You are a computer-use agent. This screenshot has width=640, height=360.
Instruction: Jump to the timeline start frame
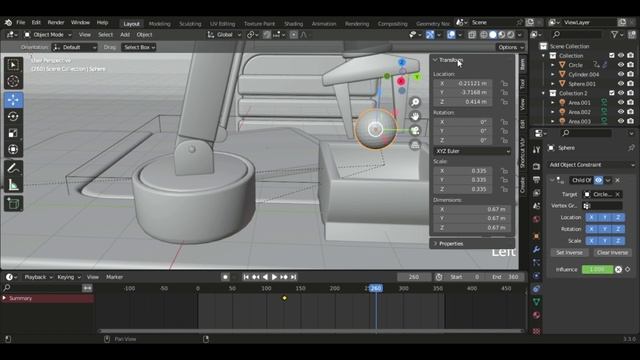click(246, 277)
